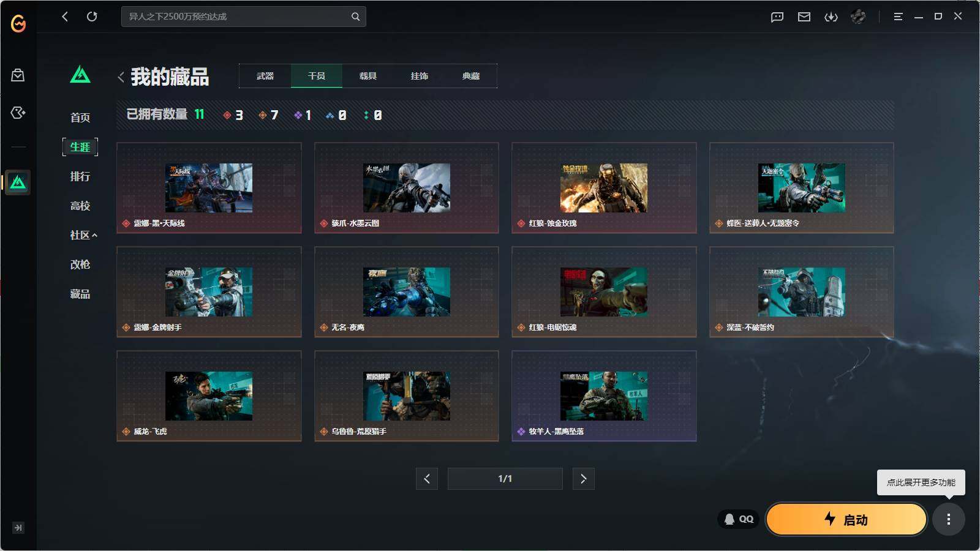The width and height of the screenshot is (980, 551).
Task: Click the 已拥有数量 owned count label
Action: click(157, 114)
